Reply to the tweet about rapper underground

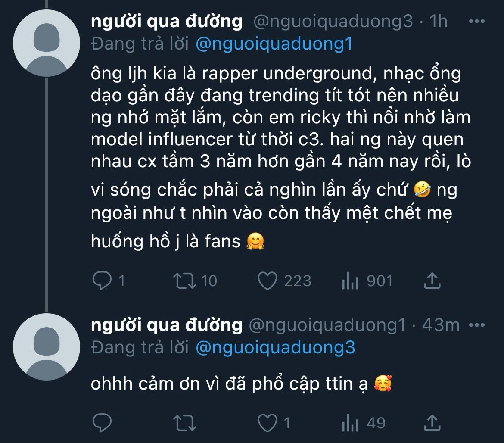click(x=102, y=281)
